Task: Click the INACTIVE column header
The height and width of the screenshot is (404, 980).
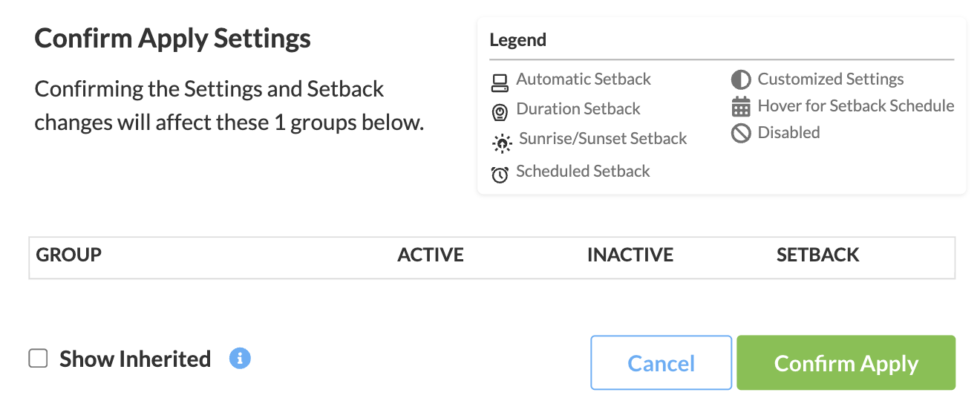Action: coord(630,255)
